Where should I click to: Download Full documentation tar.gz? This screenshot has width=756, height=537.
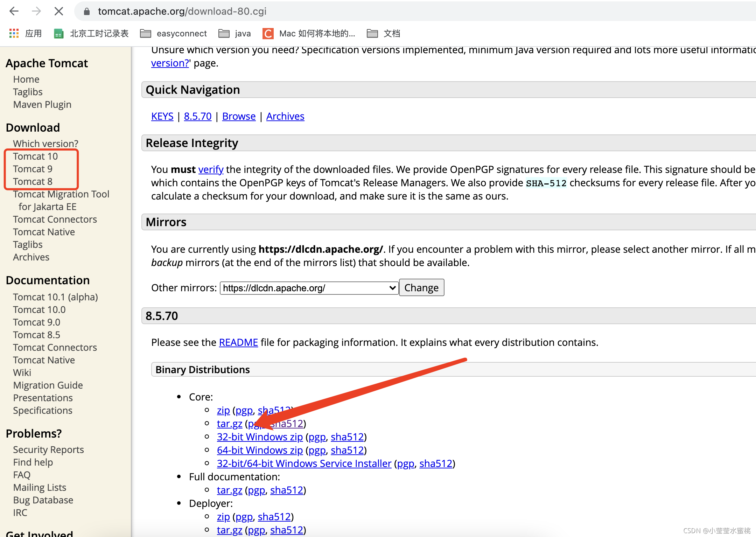230,490
